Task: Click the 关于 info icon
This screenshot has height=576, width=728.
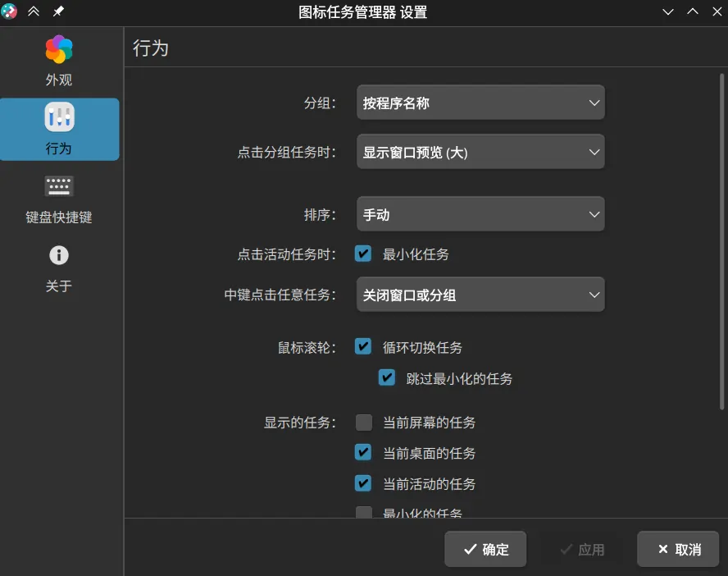Action: point(59,255)
